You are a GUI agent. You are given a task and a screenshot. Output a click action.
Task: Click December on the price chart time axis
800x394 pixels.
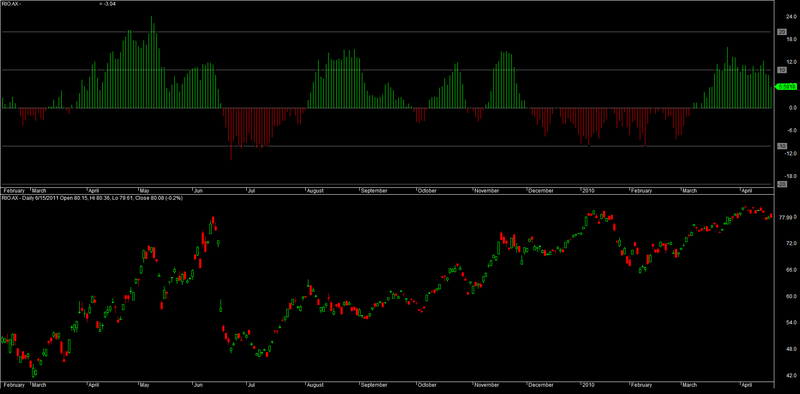click(541, 384)
